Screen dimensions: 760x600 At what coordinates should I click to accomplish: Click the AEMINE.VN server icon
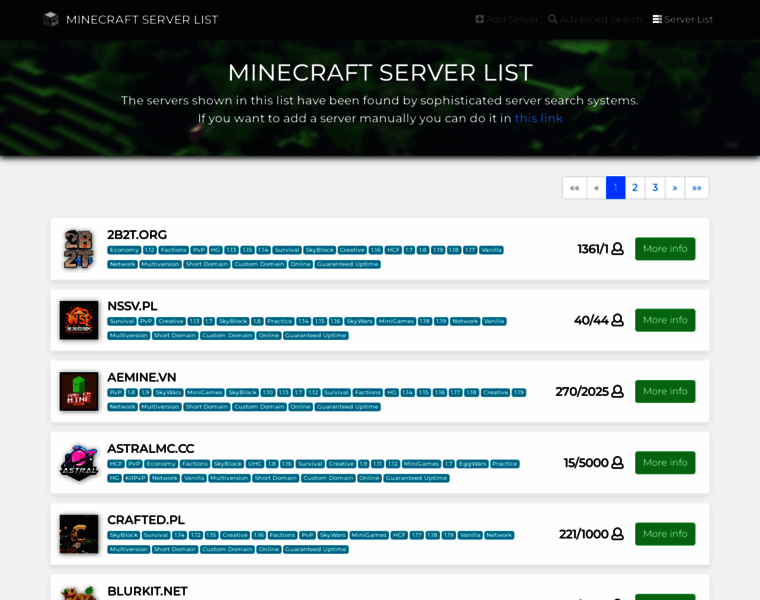[79, 391]
